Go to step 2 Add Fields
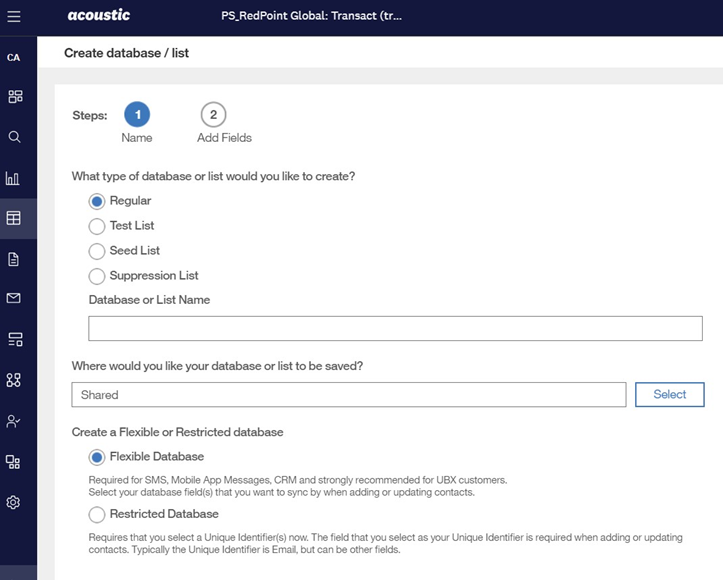 click(213, 114)
